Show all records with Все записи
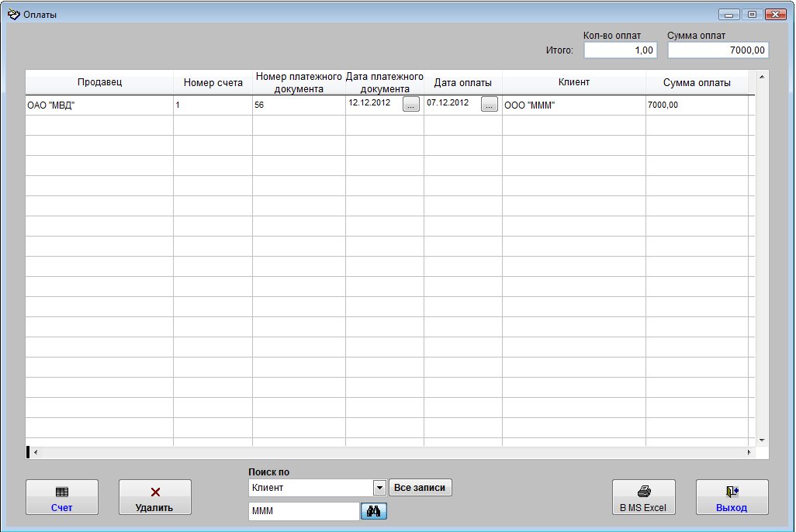 tap(420, 487)
